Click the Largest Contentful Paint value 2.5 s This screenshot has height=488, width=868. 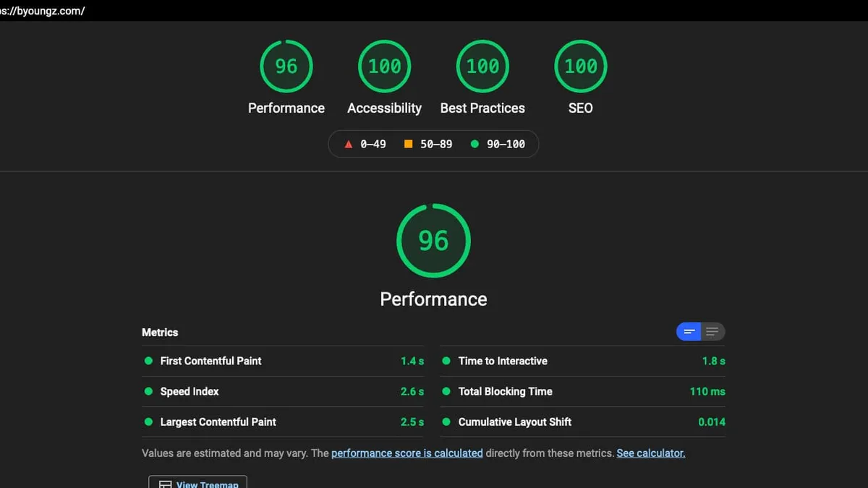pos(412,421)
